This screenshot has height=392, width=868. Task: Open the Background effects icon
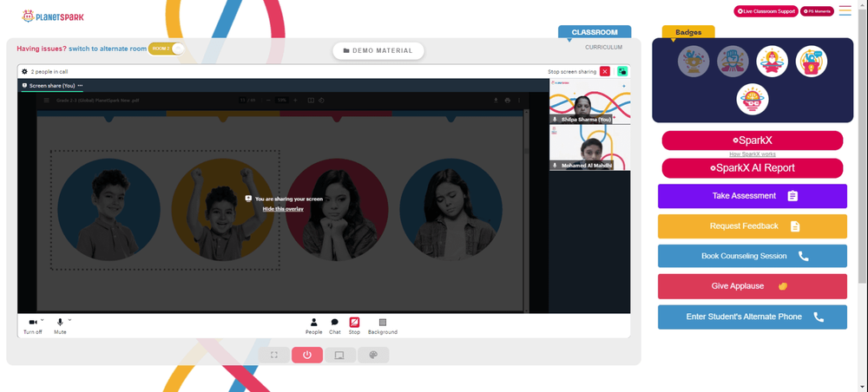pos(383,323)
